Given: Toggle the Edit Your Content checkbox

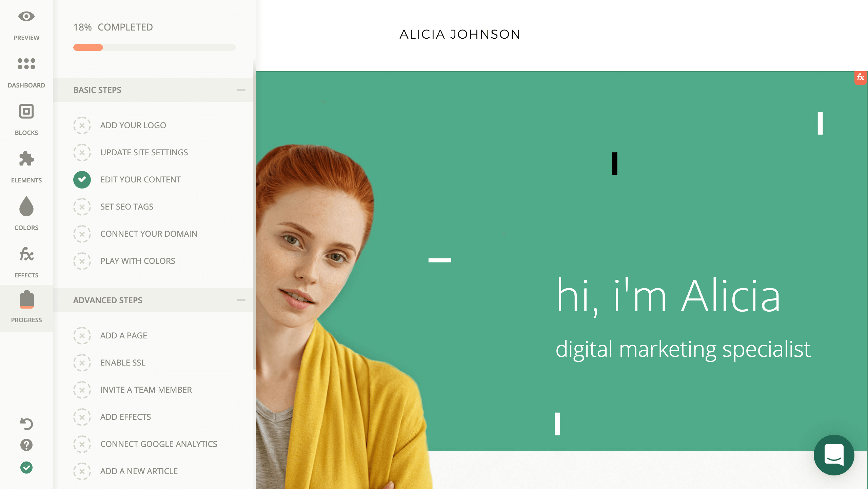Looking at the screenshot, I should [x=82, y=179].
